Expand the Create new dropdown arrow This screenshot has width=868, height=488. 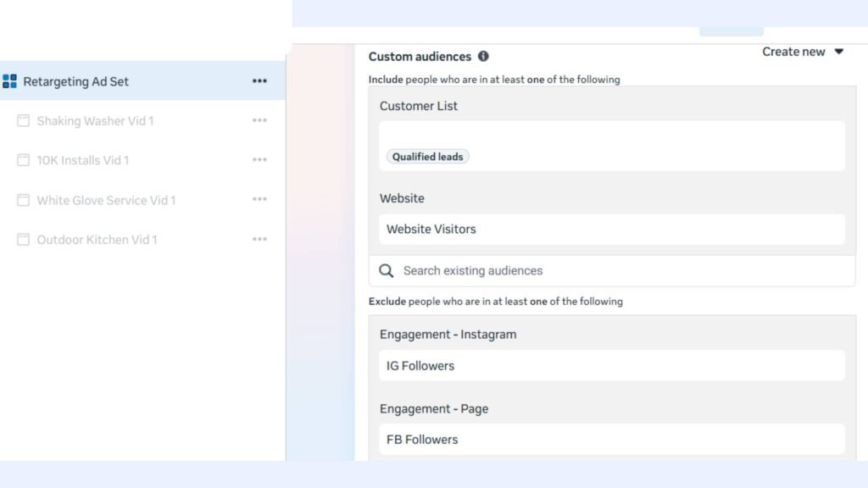pyautogui.click(x=838, y=52)
